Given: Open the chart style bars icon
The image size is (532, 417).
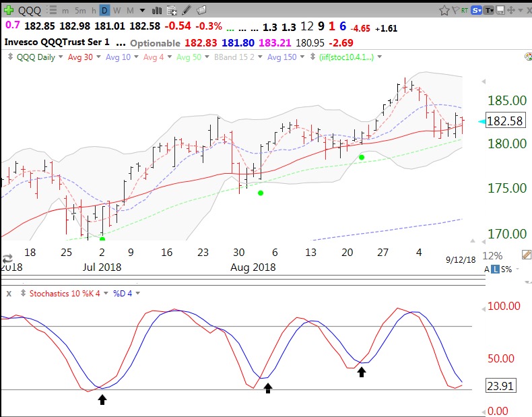Looking at the screenshot, I should point(157,11).
